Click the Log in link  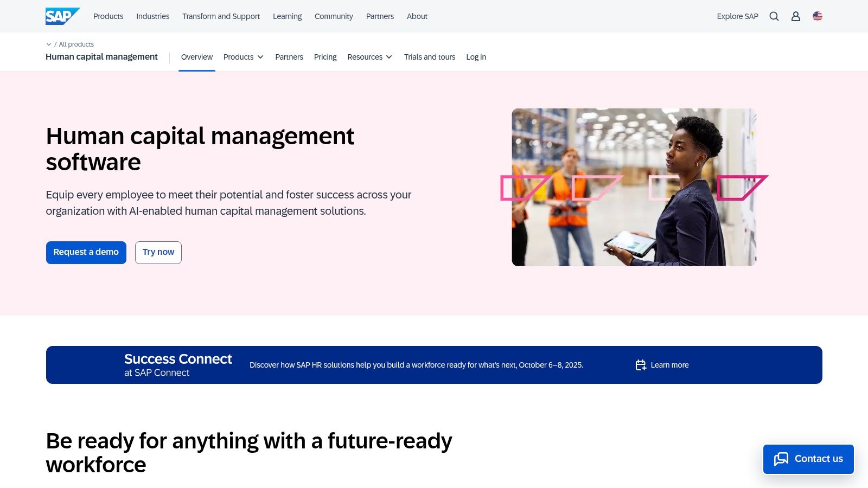476,57
